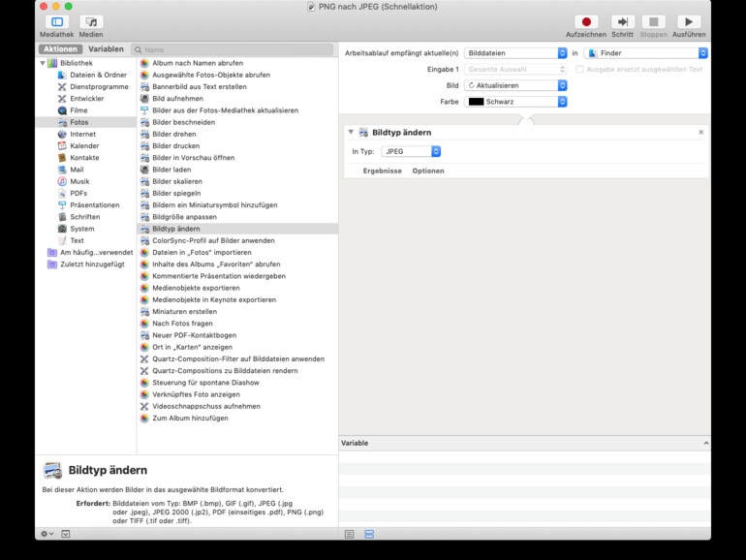746x560 pixels.
Task: Switch to the Variablen tab
Action: pos(106,48)
